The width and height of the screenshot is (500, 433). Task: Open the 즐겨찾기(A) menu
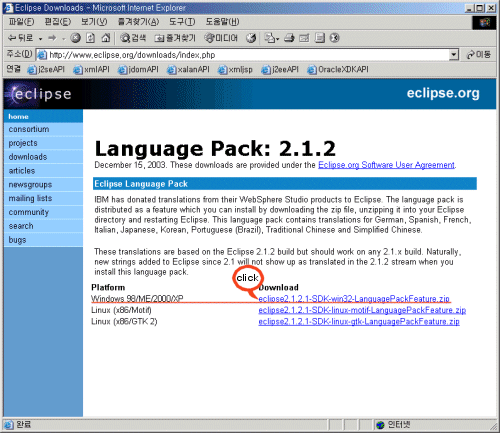138,22
